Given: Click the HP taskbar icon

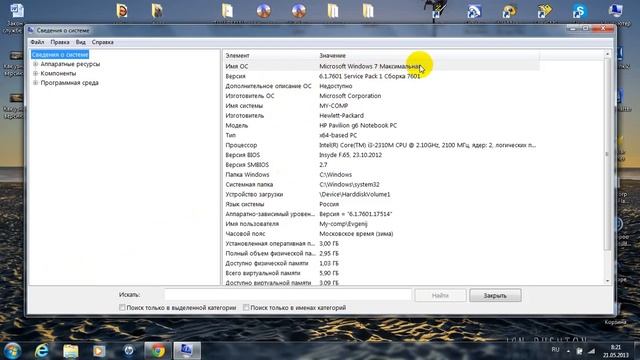Looking at the screenshot, I should pyautogui.click(x=129, y=351).
